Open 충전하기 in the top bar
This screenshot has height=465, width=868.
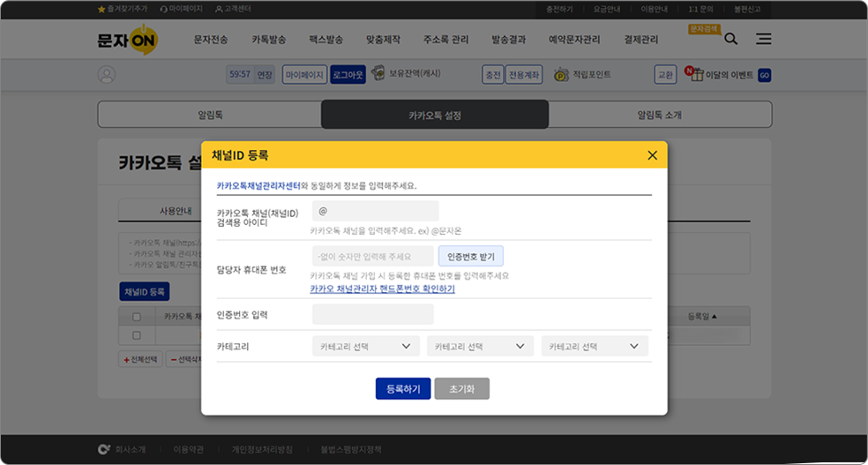click(x=559, y=10)
